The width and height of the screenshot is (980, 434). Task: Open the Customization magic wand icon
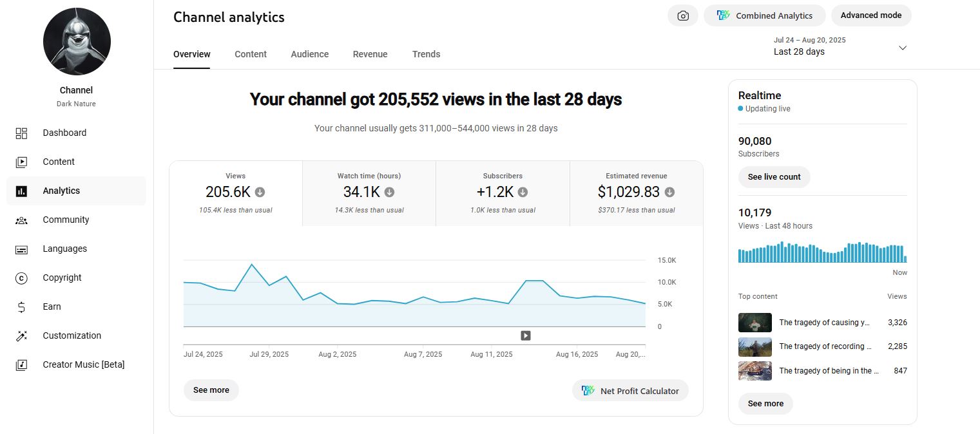coord(21,336)
